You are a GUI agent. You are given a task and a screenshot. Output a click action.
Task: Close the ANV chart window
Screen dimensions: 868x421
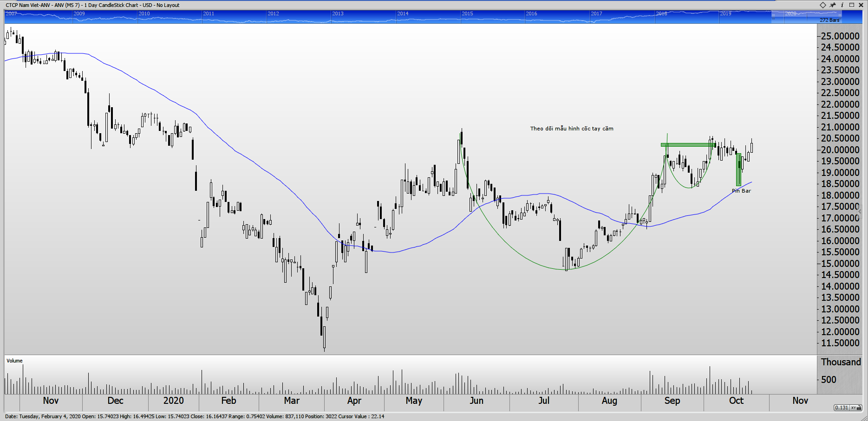click(x=861, y=5)
